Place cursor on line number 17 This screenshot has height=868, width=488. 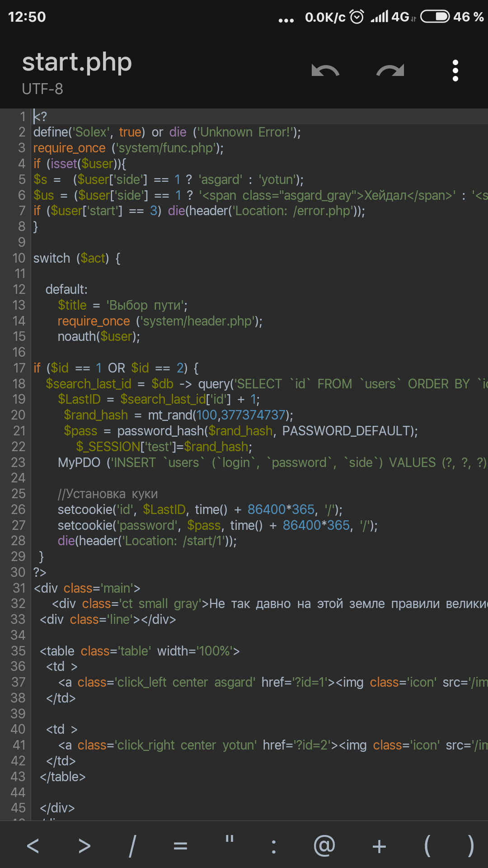(x=19, y=368)
